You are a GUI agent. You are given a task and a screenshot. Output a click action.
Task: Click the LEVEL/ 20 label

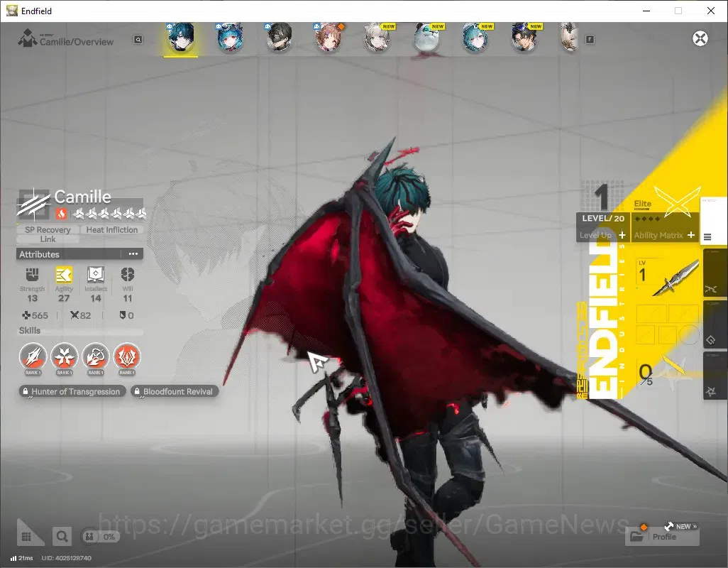coord(603,218)
